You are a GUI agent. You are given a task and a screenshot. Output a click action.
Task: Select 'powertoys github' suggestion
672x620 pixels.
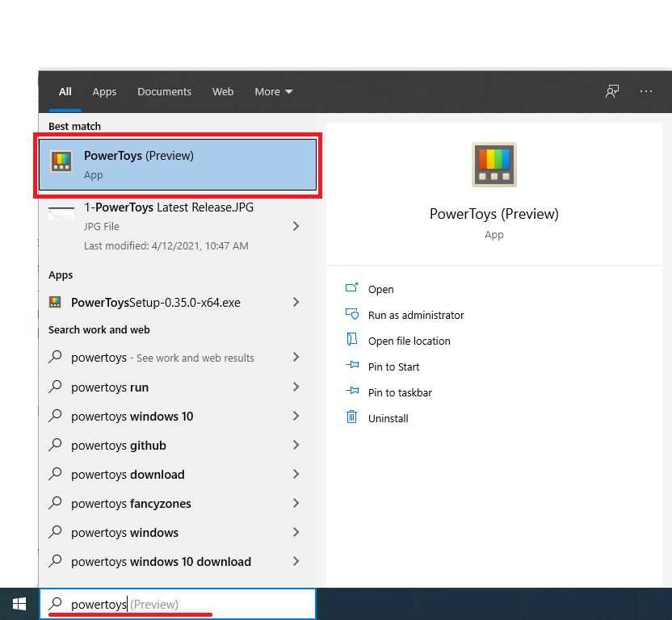point(178,446)
